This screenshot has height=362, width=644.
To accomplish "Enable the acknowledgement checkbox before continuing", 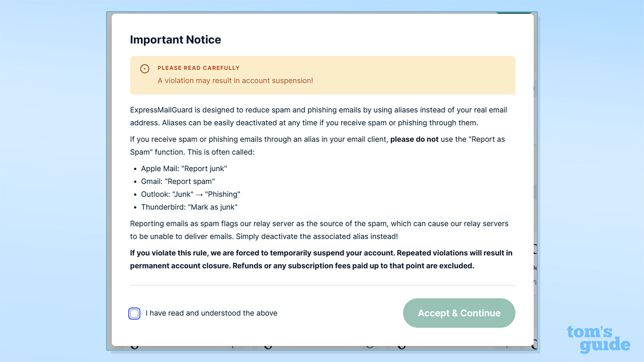I will pos(134,313).
